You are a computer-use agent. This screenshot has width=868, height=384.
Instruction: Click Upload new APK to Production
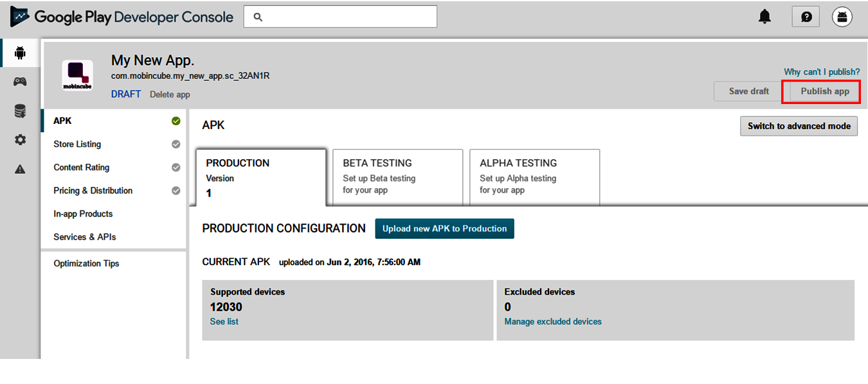click(444, 229)
